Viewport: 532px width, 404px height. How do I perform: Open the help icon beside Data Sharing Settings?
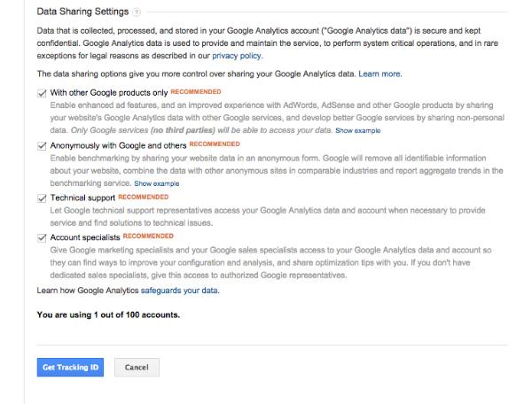click(136, 12)
